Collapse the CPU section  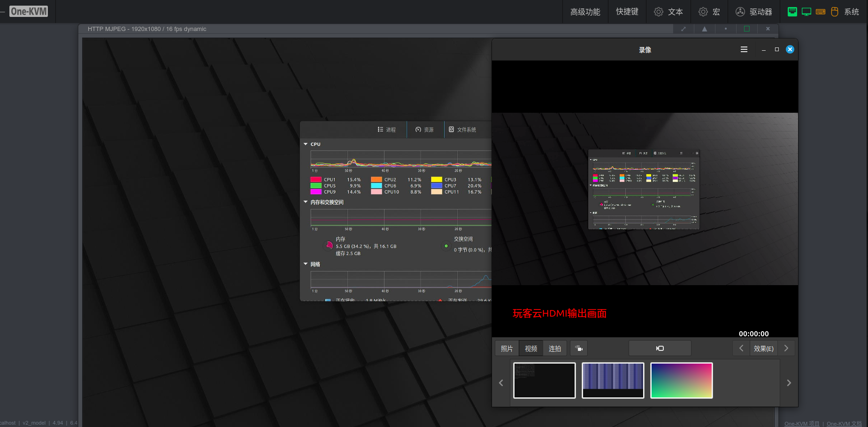pos(306,144)
